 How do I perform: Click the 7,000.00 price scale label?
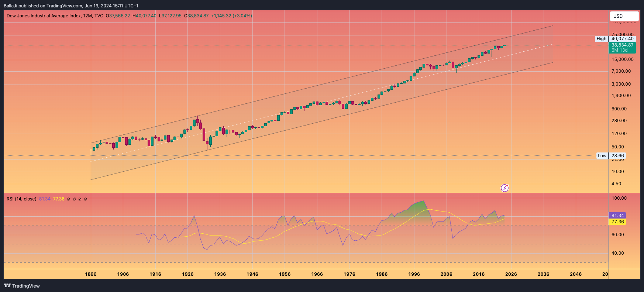click(621, 71)
